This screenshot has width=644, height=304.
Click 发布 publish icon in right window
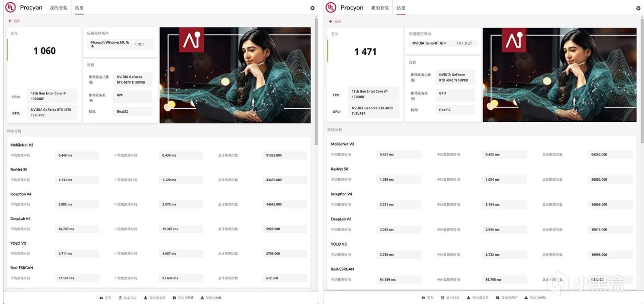point(428,297)
